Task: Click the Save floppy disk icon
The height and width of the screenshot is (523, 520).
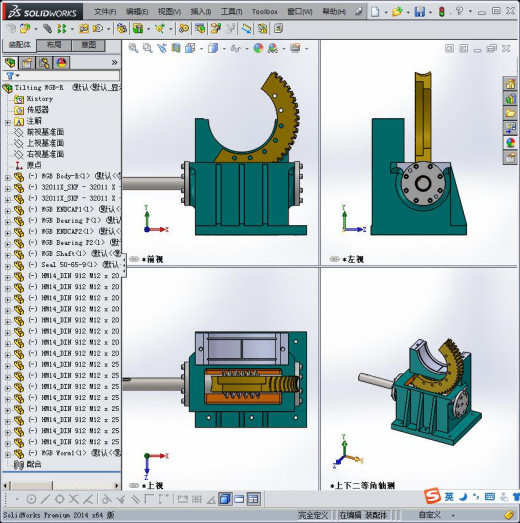Action: click(x=419, y=12)
